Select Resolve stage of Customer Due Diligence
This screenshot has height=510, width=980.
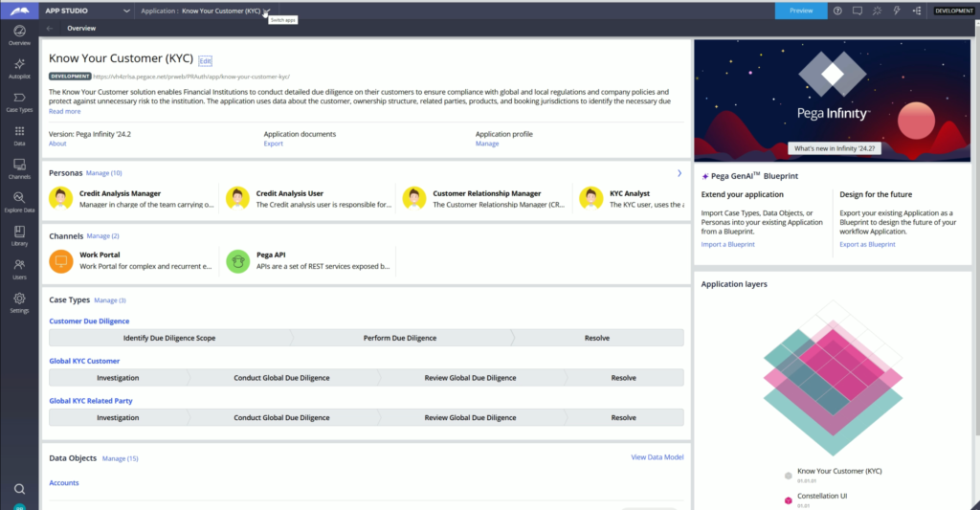pos(597,338)
